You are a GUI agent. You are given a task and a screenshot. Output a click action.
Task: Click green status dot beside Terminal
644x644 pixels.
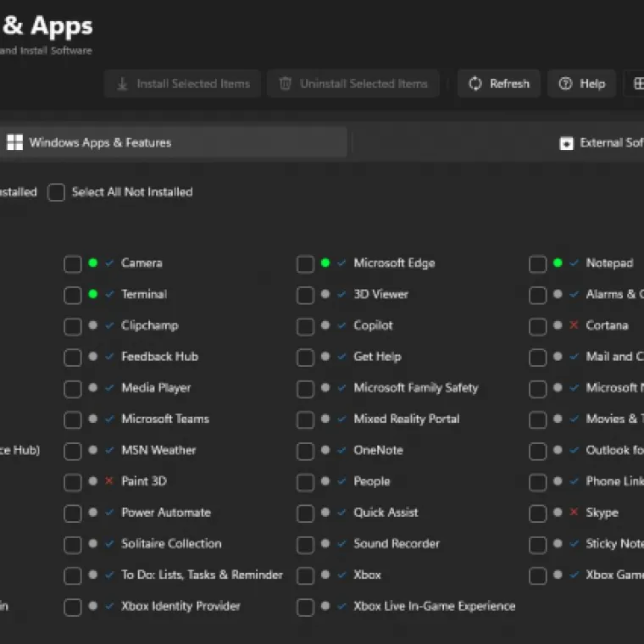pyautogui.click(x=93, y=294)
